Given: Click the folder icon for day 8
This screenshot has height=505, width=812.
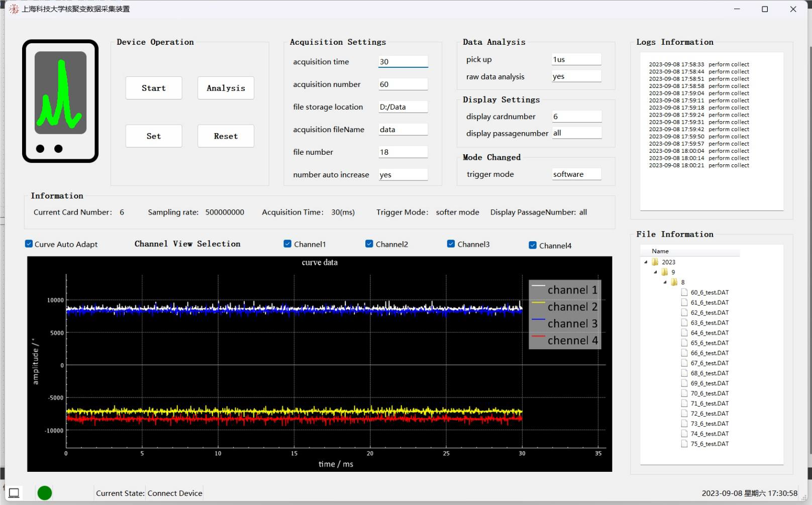Looking at the screenshot, I should click(x=674, y=282).
